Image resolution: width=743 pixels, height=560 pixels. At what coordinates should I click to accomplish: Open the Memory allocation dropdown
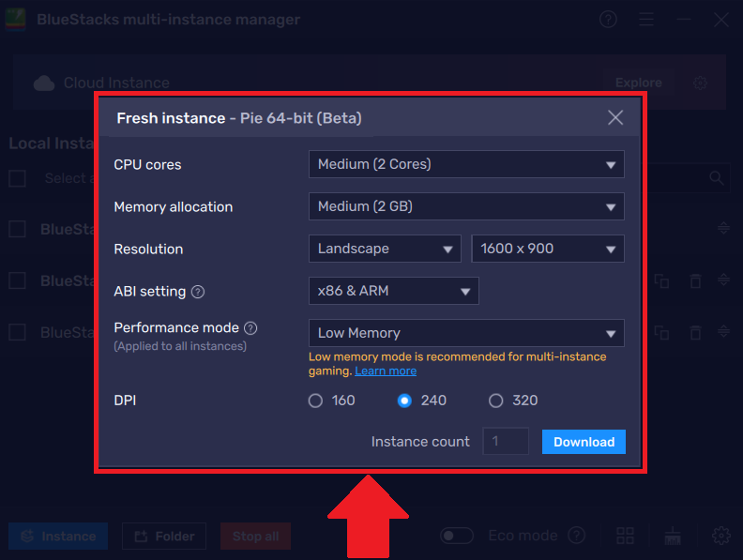coord(466,206)
